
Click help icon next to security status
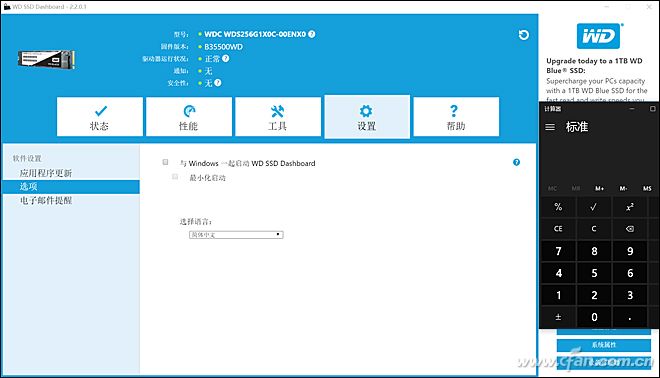click(x=218, y=83)
